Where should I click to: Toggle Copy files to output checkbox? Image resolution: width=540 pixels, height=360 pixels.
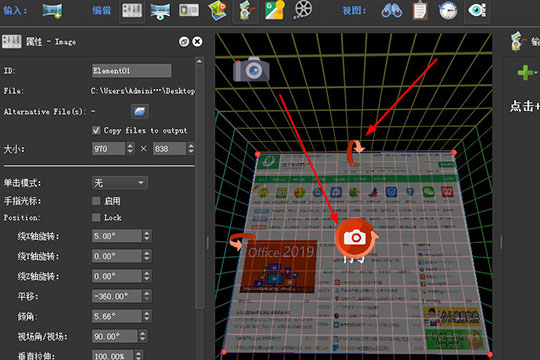(x=96, y=130)
